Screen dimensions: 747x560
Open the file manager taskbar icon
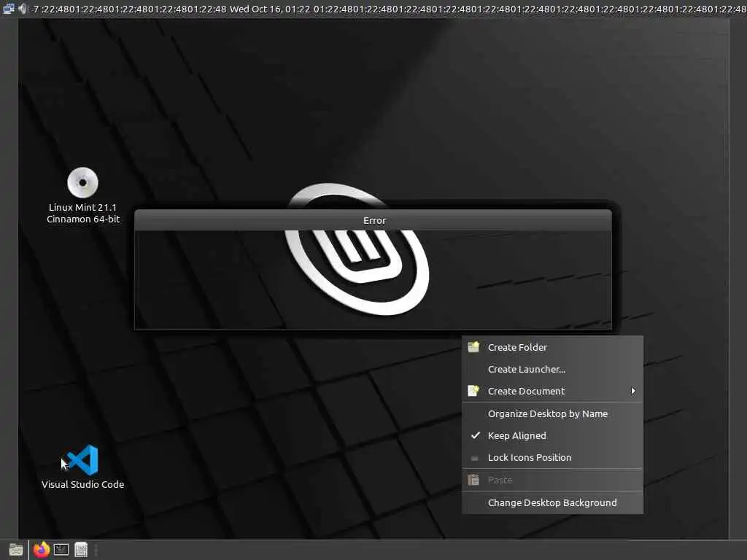coord(16,550)
